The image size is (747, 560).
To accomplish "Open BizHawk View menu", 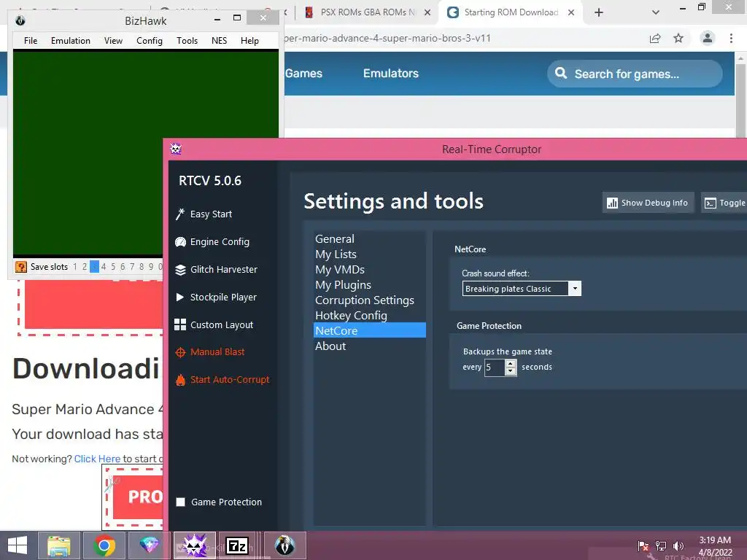I will pyautogui.click(x=113, y=41).
